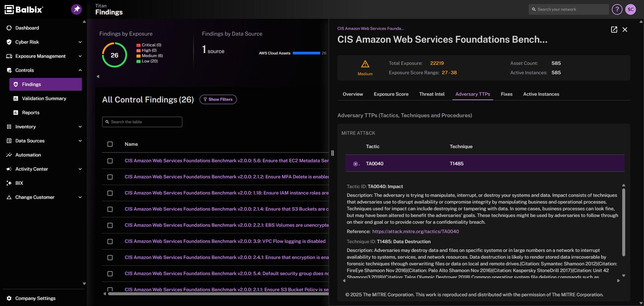Tick the select-all checkbox beside Name header

click(110, 144)
